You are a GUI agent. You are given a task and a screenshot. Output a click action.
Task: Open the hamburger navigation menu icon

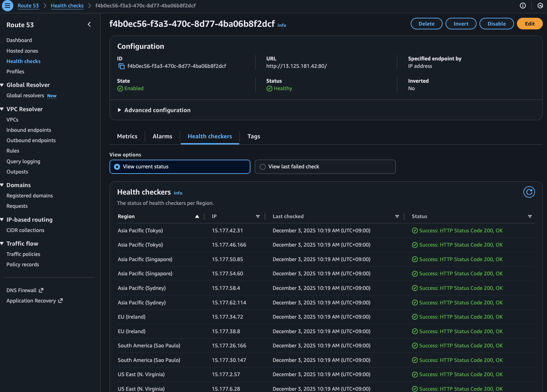(x=7, y=6)
